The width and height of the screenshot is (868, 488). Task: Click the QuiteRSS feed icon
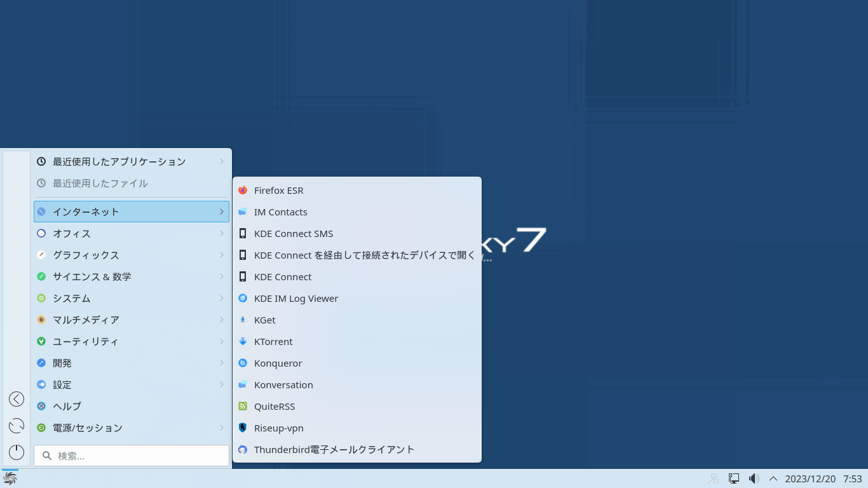243,406
